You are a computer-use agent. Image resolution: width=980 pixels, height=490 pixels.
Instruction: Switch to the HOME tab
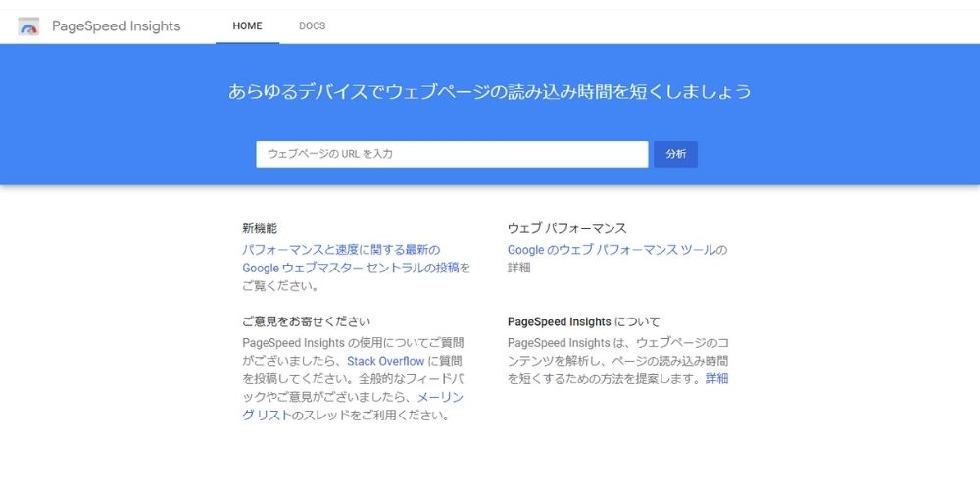point(248,26)
